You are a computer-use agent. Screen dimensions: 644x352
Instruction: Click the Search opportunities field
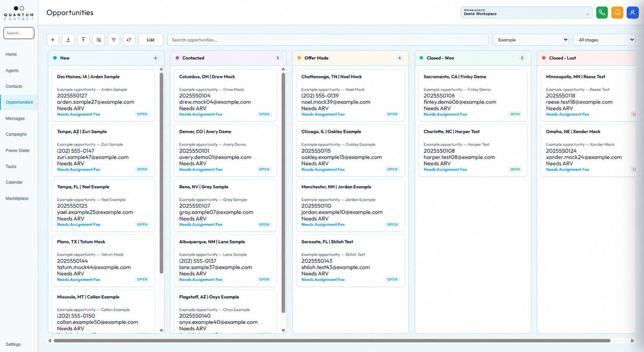click(328, 40)
